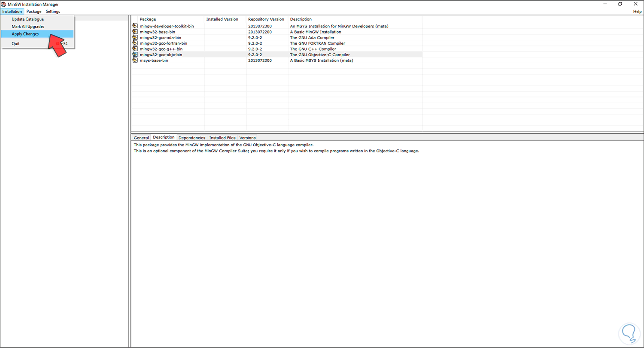Click the mark box icon for mingw32-gcc-objc-bin

[x=135, y=54]
